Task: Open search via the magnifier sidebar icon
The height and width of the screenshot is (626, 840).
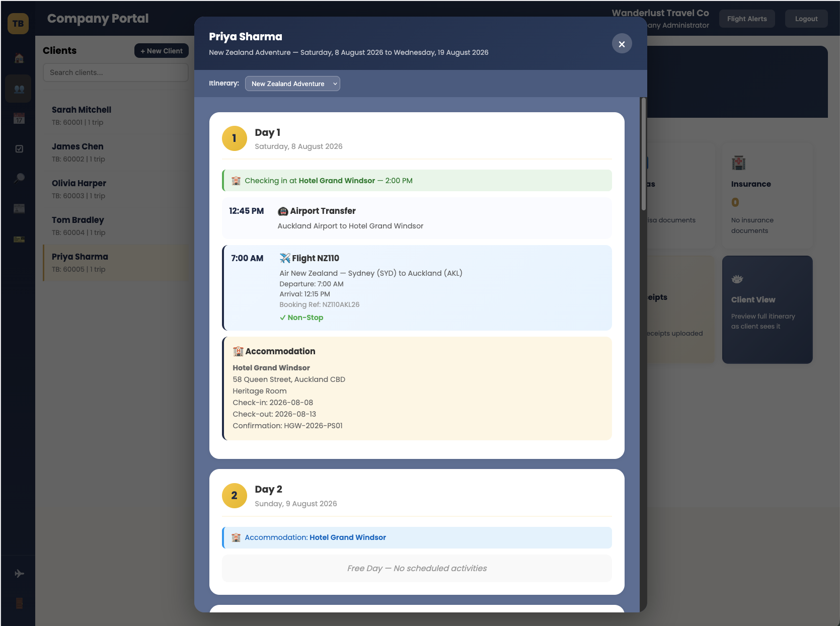Action: tap(19, 178)
